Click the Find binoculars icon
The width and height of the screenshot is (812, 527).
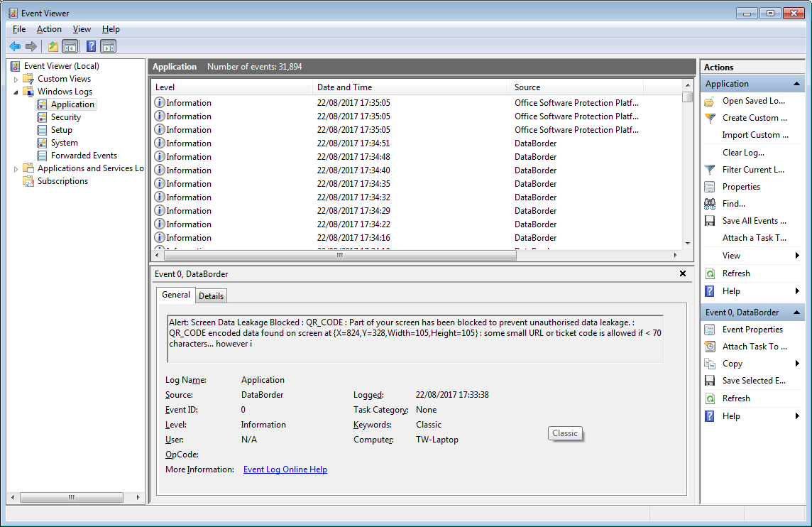(709, 204)
